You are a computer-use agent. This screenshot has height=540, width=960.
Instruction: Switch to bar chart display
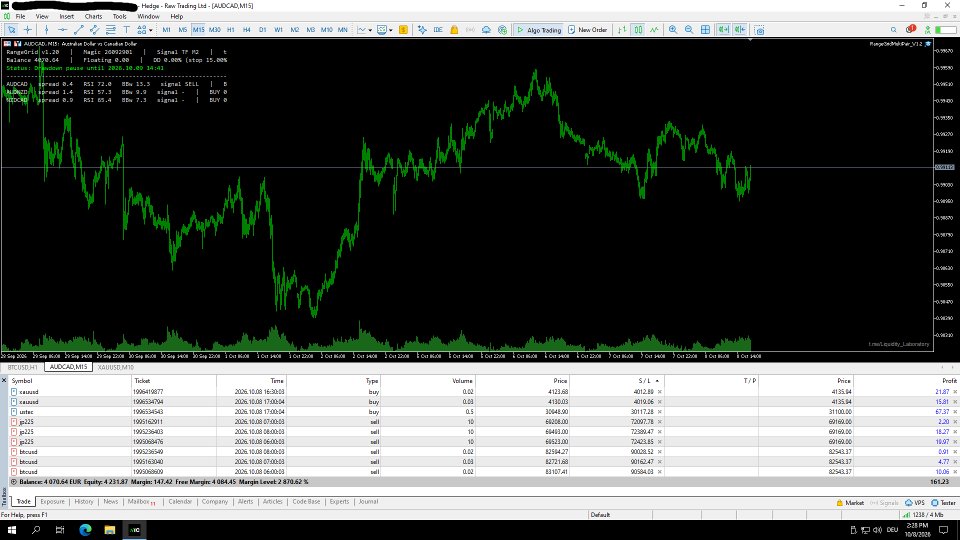coord(622,29)
